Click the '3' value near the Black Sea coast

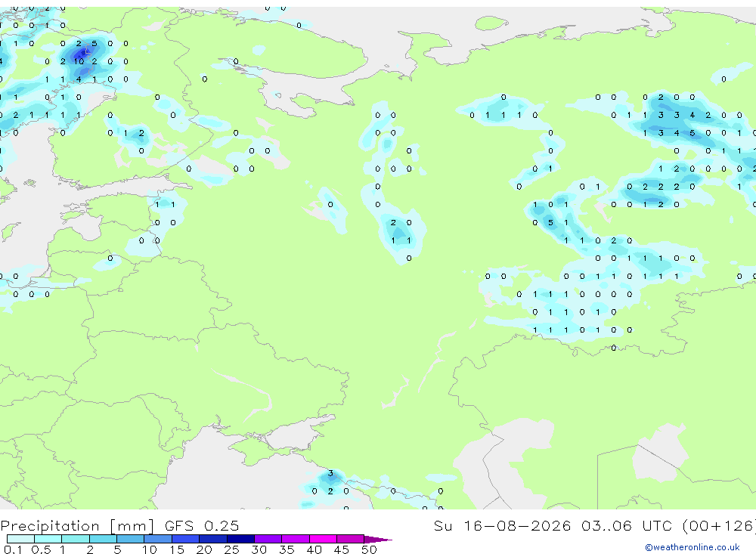click(330, 473)
